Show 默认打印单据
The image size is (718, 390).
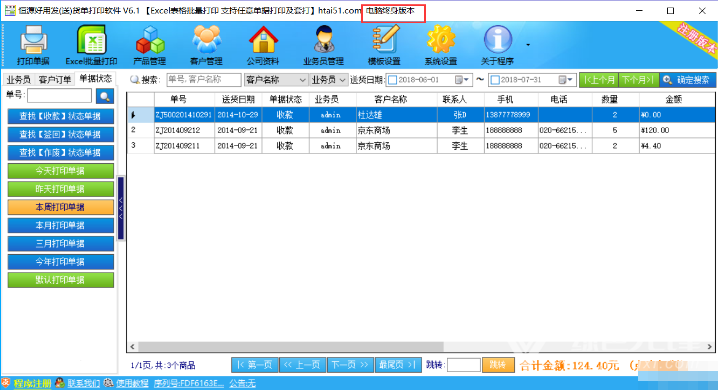[60, 280]
